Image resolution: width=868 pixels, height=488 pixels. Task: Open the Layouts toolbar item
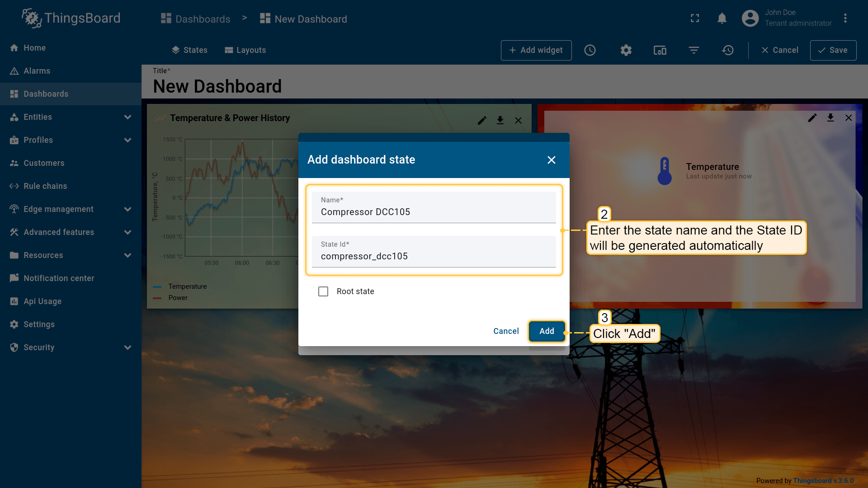pos(245,50)
